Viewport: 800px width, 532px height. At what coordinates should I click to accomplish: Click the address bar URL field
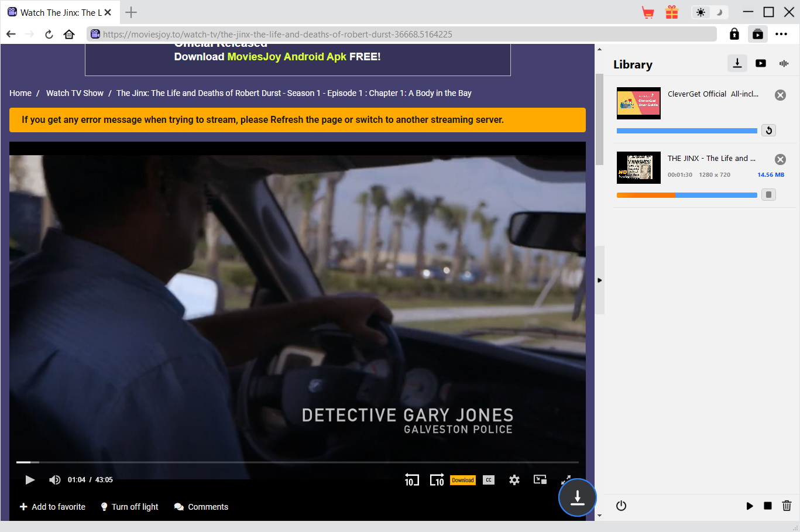[x=402, y=34]
